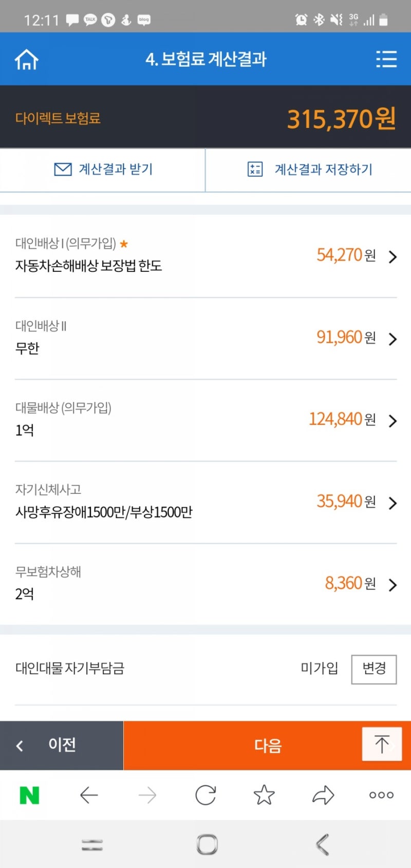Bookmark page with star icon

pos(264,795)
